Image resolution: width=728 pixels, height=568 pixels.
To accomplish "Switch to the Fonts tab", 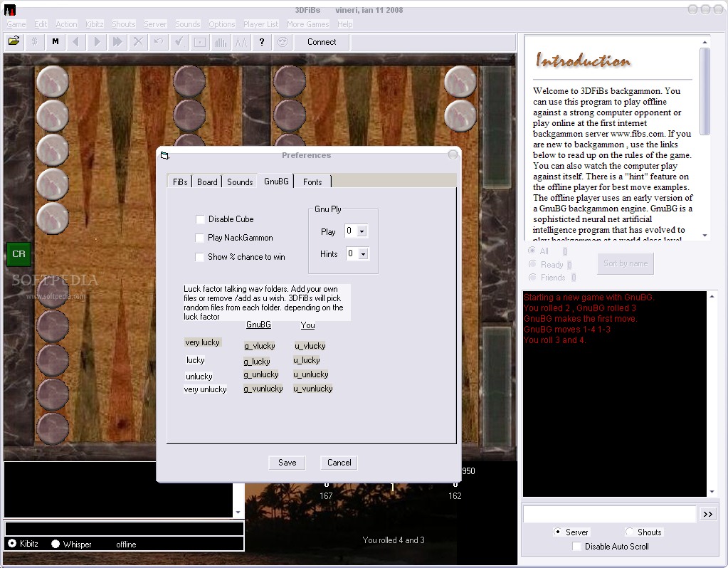I will point(312,182).
